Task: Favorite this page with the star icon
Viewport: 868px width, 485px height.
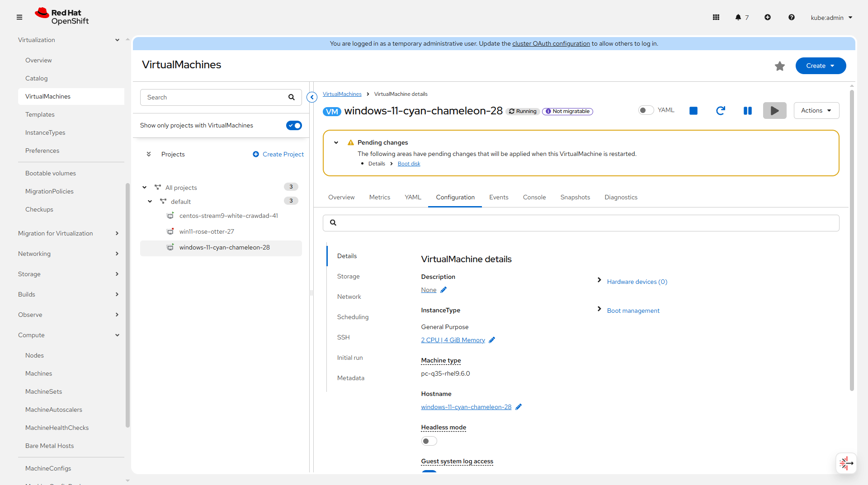Action: [x=780, y=66]
